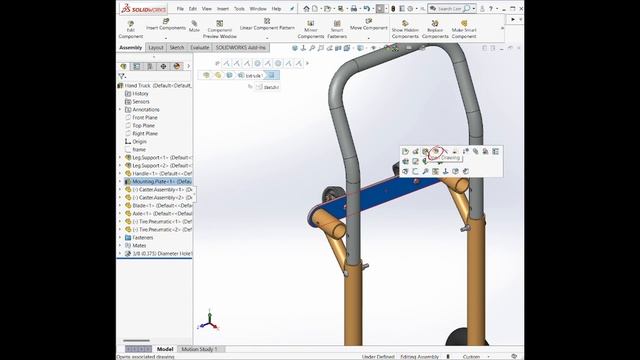This screenshot has width=640, height=360.
Task: Open the DisplayManager color ball tab
Action: (x=177, y=66)
